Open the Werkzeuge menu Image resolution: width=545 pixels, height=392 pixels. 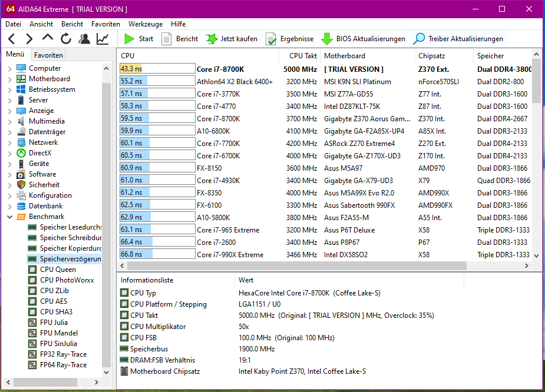(x=146, y=24)
